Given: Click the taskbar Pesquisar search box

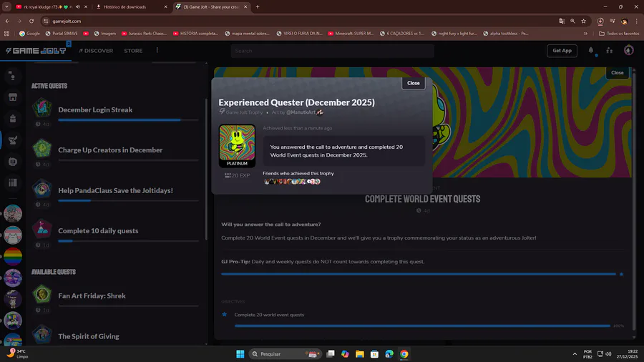Looking at the screenshot, I should (284, 354).
